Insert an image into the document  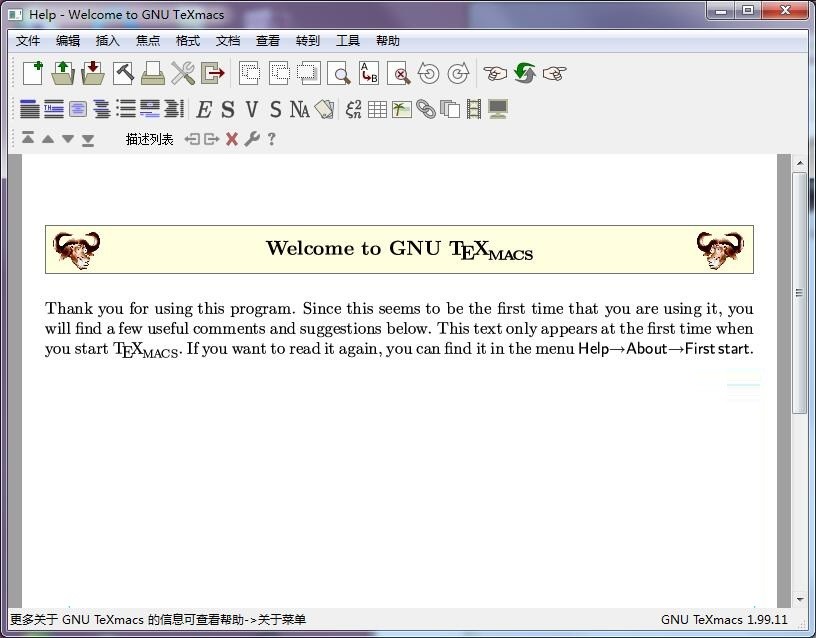[401, 108]
